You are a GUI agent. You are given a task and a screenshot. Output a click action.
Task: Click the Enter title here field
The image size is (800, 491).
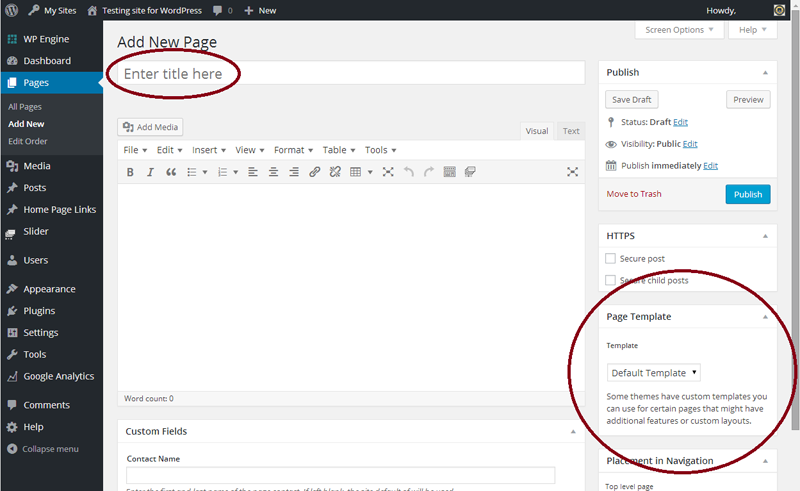coord(351,73)
